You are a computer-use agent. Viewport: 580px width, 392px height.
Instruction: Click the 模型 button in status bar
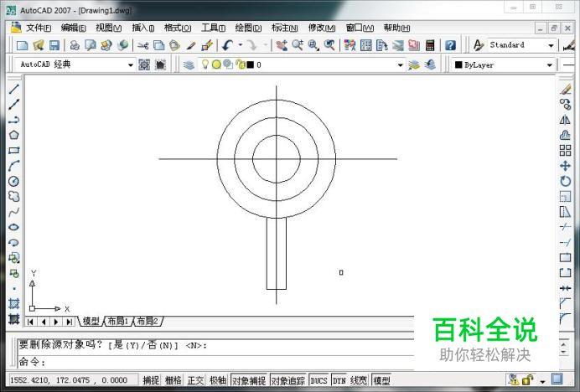(381, 380)
